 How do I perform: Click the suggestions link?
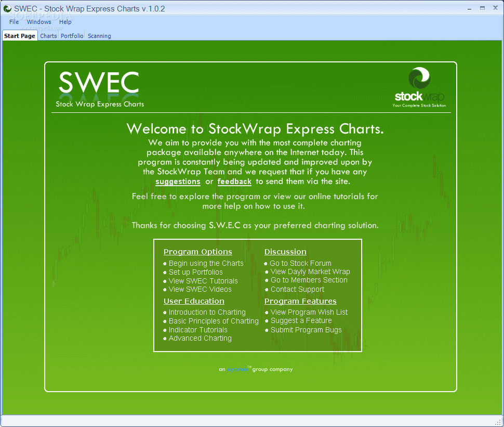[x=178, y=182]
